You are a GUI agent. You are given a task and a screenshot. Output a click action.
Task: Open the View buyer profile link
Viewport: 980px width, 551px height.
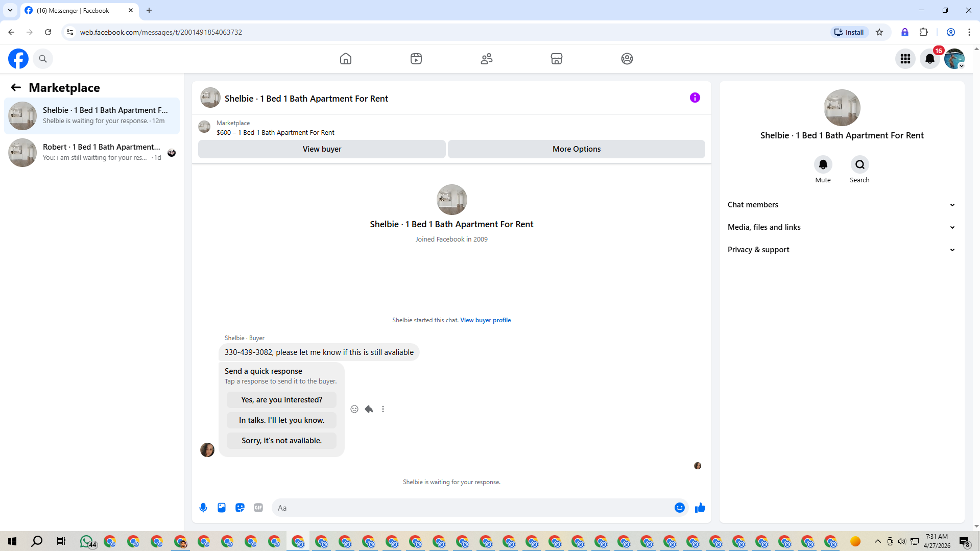[485, 320]
